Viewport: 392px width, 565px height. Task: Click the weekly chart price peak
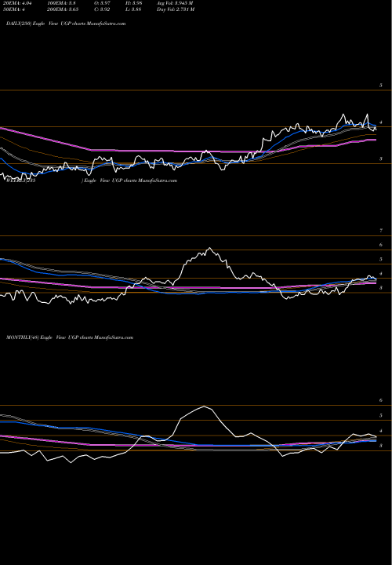210,248
